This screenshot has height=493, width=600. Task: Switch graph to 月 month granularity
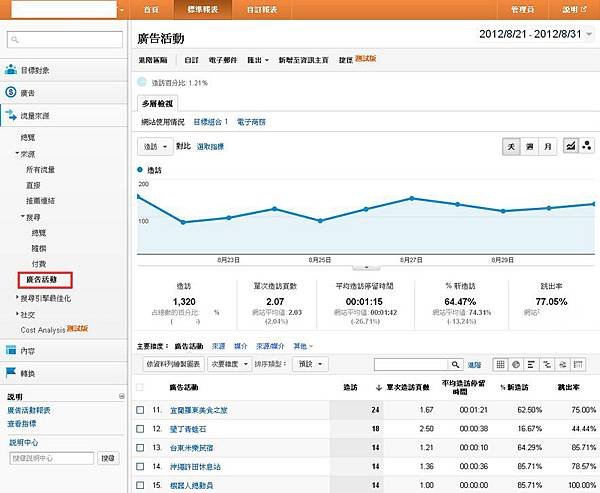coord(548,146)
